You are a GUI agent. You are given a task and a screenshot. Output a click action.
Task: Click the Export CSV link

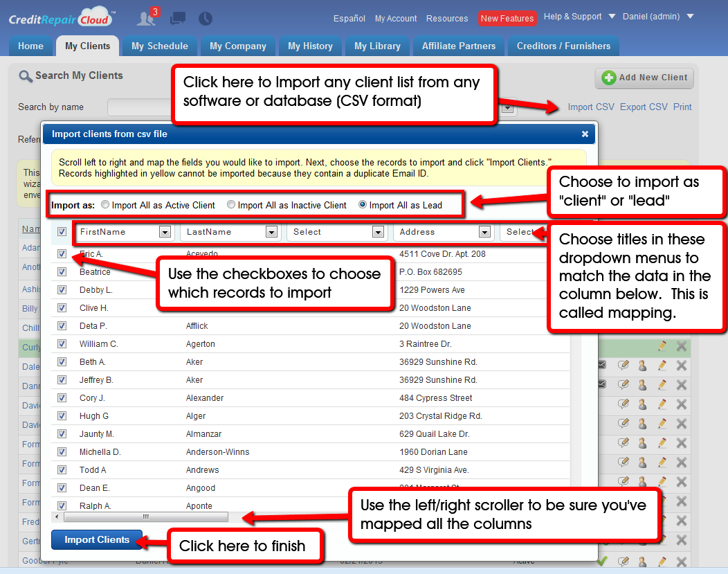point(644,107)
